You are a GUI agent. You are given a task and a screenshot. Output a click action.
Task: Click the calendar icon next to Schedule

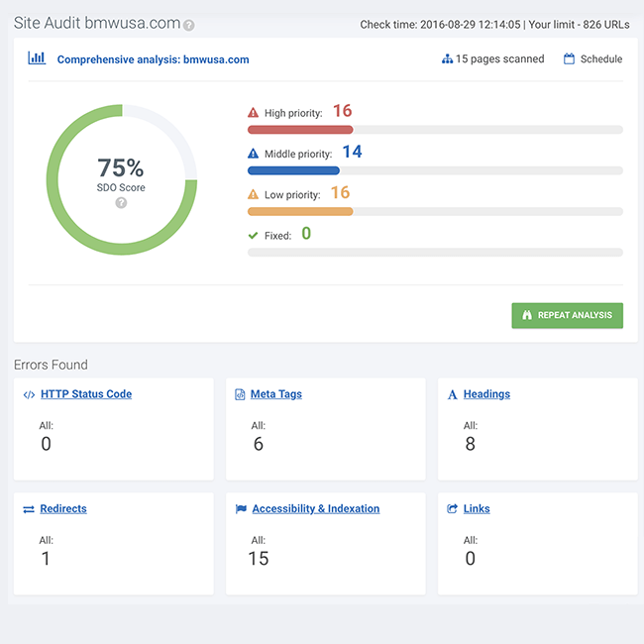(569, 59)
